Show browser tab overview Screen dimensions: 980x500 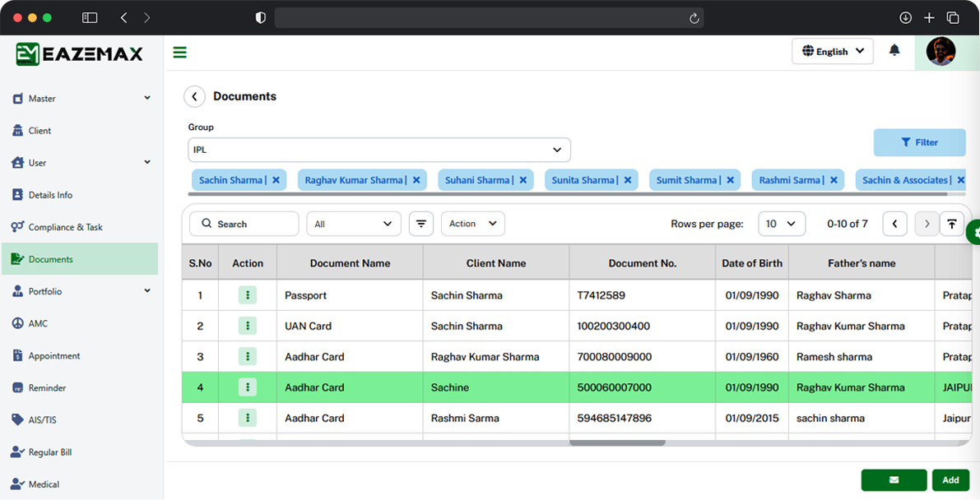953,17
